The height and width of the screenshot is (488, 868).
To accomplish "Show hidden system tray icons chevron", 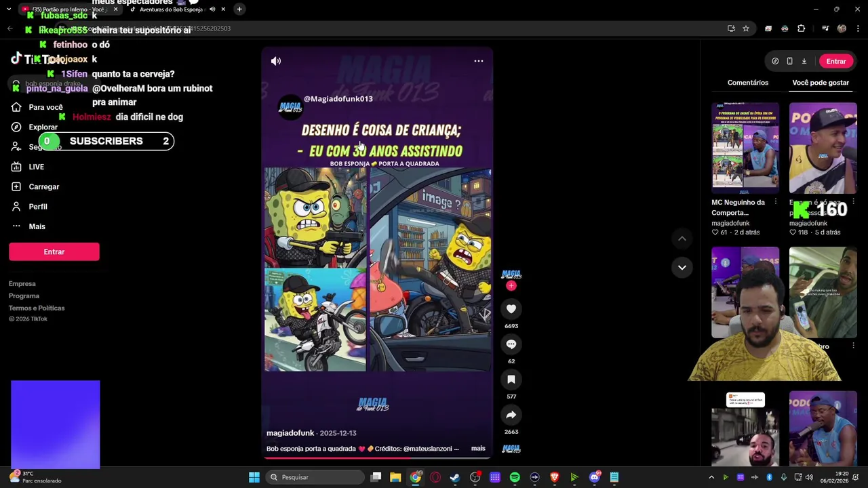I will pos(711,477).
